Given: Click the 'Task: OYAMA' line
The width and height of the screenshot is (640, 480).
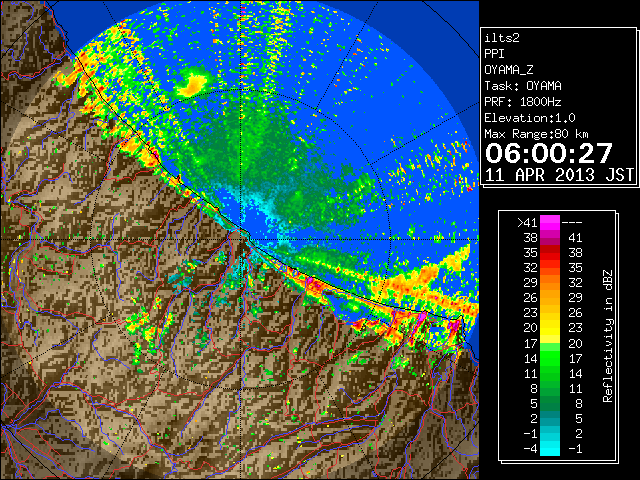Looking at the screenshot, I should point(523,86).
